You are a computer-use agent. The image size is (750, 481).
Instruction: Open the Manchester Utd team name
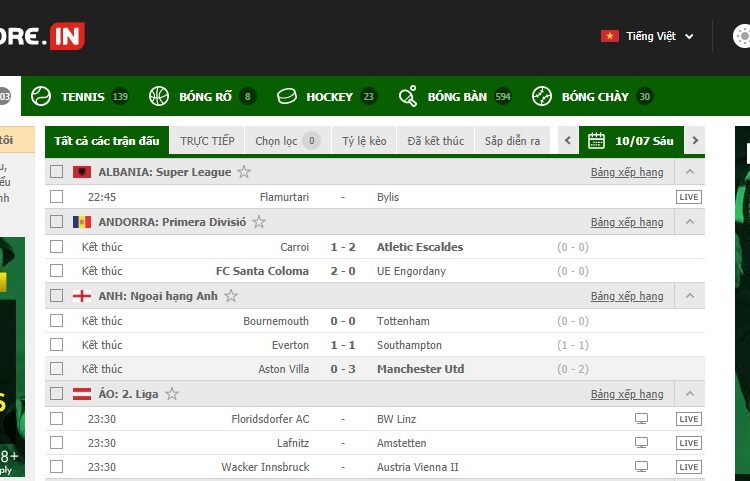[420, 369]
